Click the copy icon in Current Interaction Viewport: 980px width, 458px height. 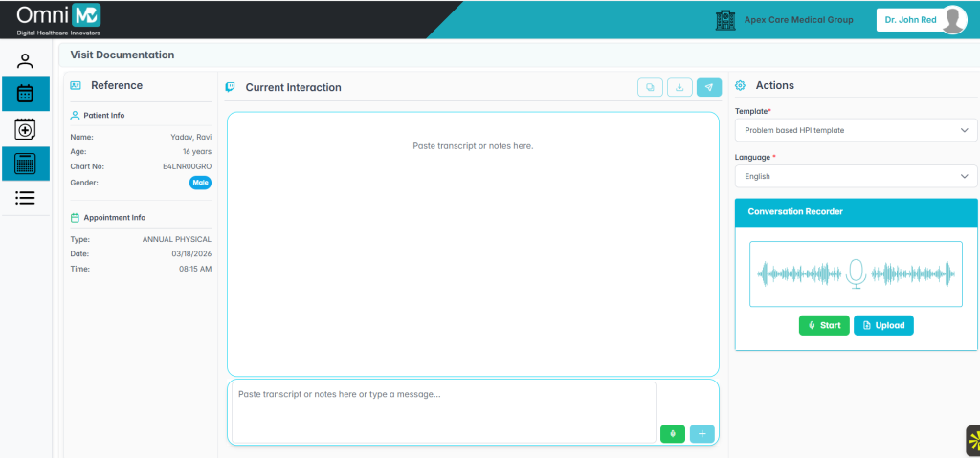(x=651, y=87)
